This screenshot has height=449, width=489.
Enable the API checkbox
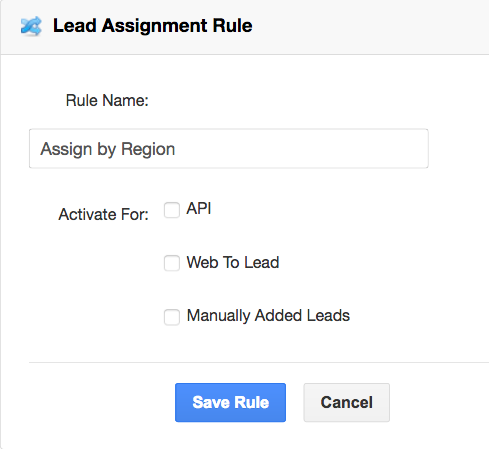tap(172, 210)
